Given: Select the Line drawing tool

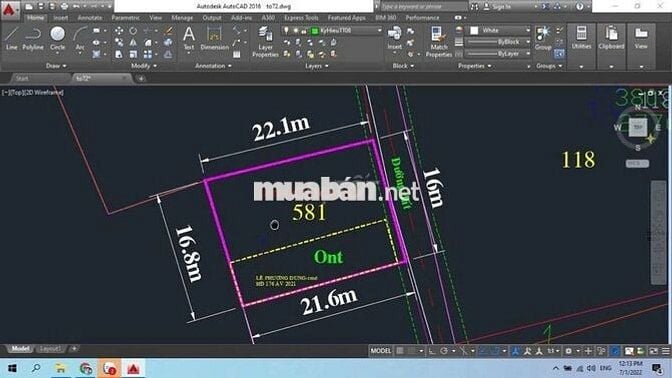Looking at the screenshot, I should [12, 38].
